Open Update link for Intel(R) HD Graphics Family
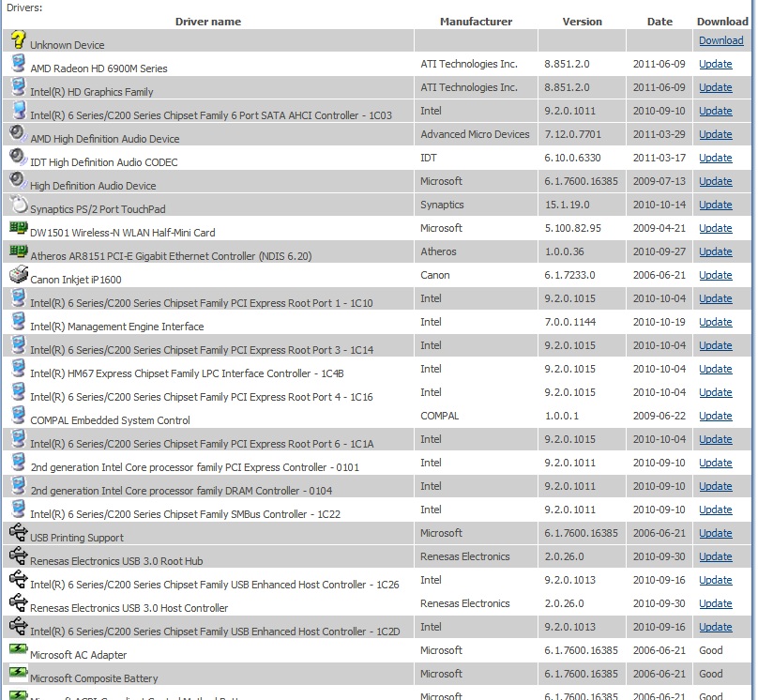 click(x=716, y=87)
